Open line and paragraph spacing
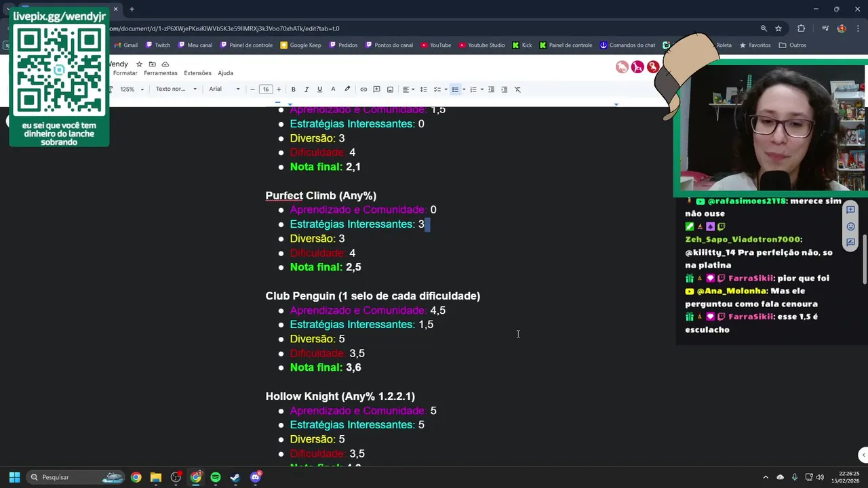Viewport: 868px width, 488px height. 423,89
